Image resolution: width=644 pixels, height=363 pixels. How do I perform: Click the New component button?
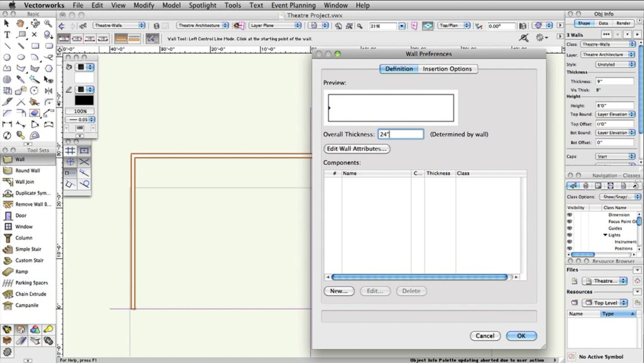339,291
